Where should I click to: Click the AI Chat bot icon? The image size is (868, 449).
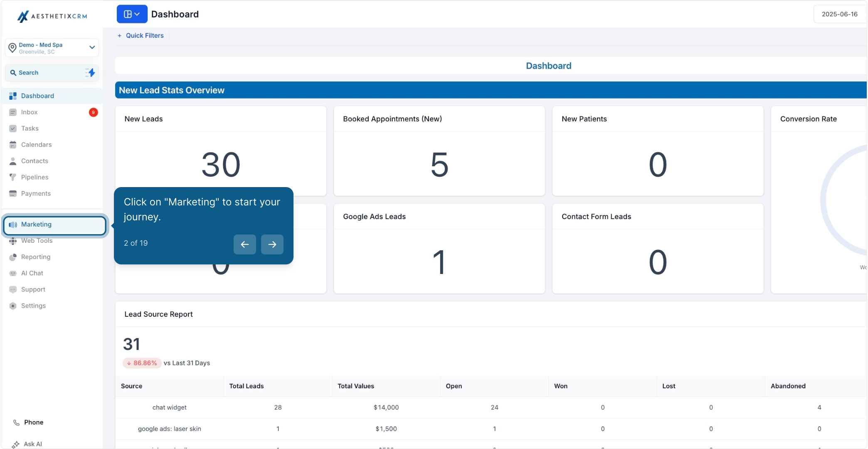coord(13,273)
